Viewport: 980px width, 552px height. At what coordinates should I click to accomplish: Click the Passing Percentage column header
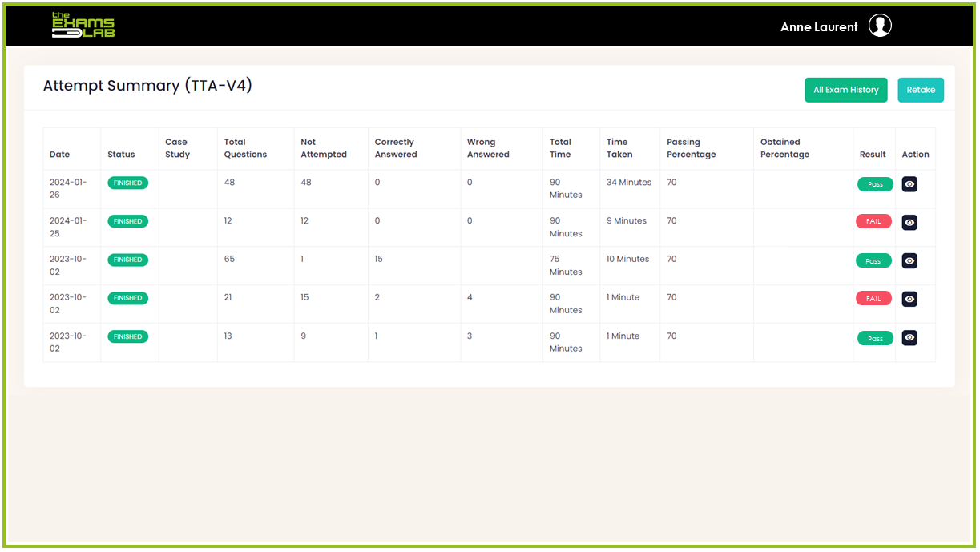(691, 148)
